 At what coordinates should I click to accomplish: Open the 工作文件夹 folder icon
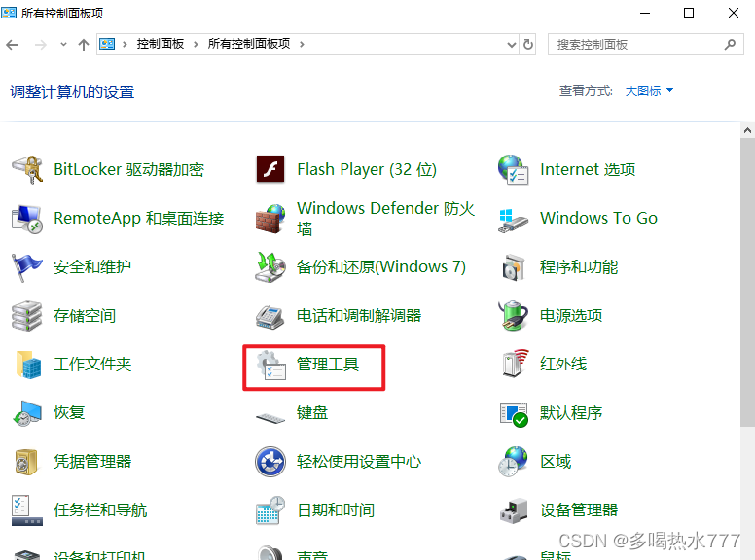(x=28, y=365)
